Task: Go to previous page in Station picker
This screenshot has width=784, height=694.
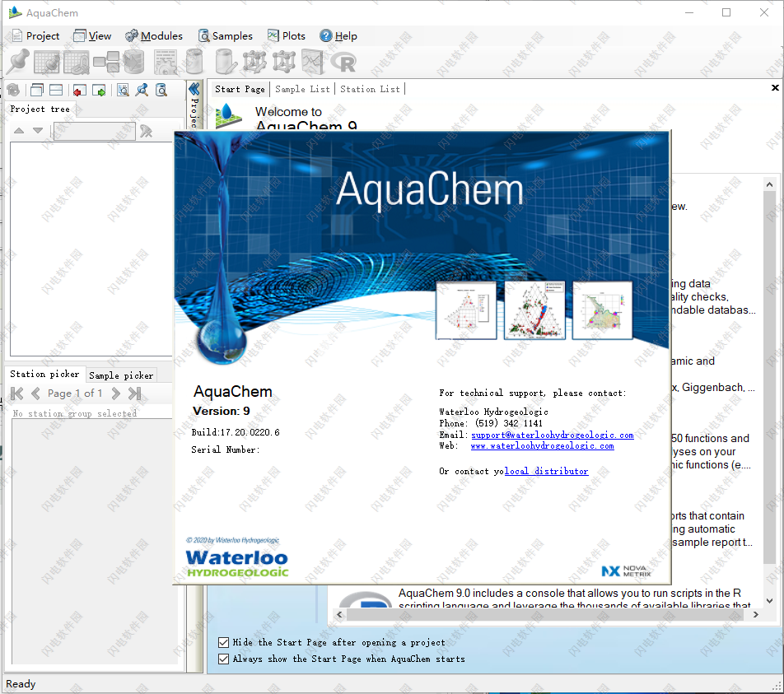Action: point(35,394)
